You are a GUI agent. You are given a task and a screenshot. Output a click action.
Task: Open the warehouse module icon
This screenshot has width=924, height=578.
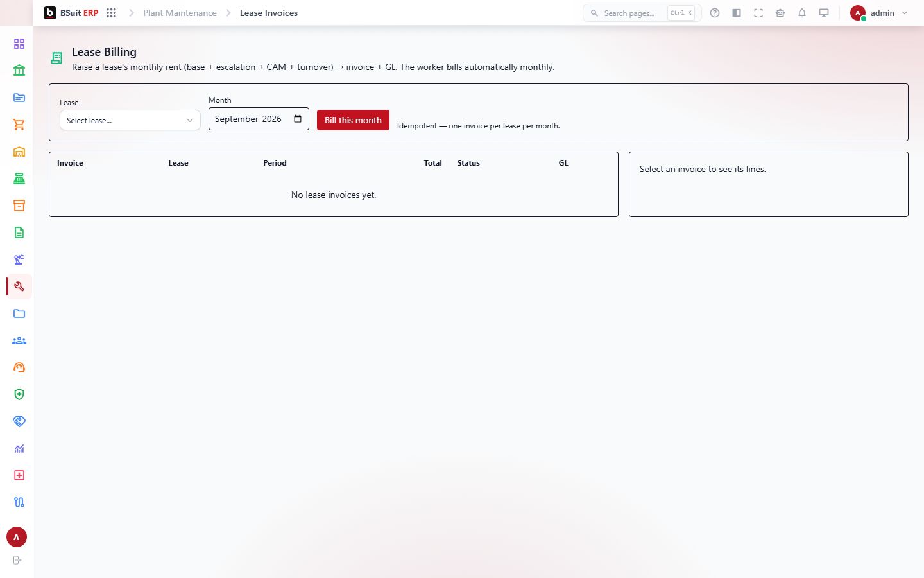pos(19,152)
